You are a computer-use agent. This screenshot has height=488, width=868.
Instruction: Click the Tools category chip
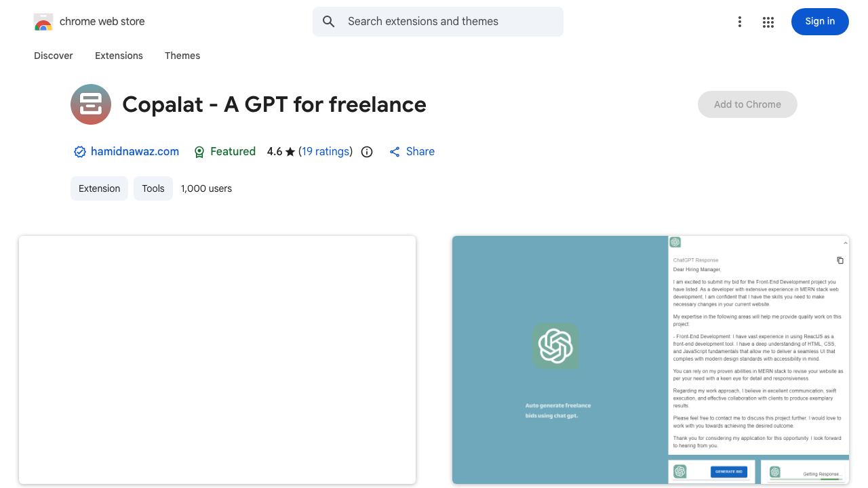[153, 188]
